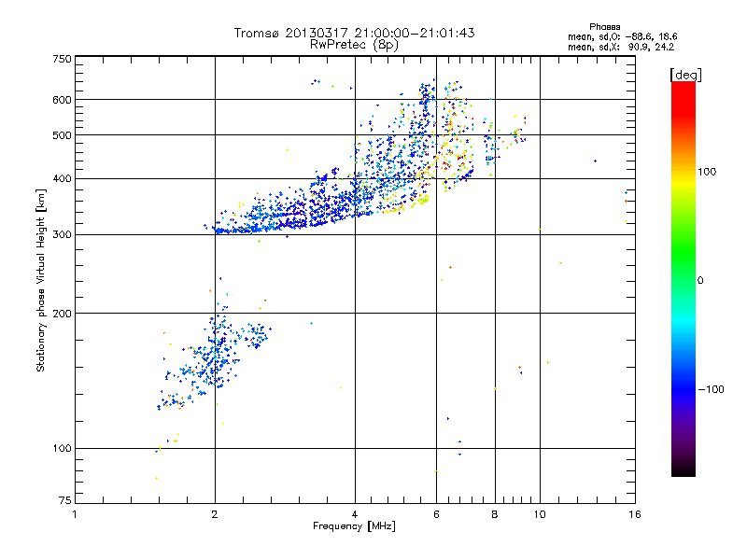The image size is (747, 560).
Task: Click the colorbar tick label '0'
Action: click(x=700, y=281)
